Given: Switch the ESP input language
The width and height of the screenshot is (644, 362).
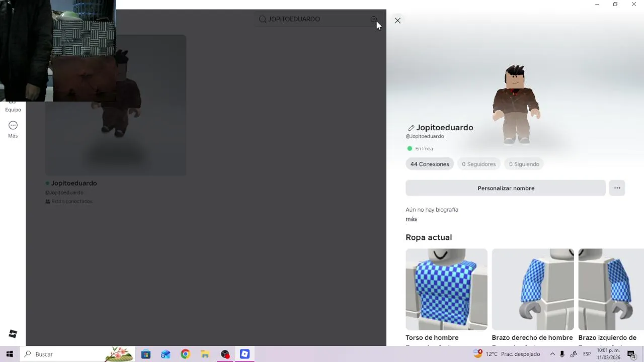Looking at the screenshot, I should coord(587,354).
